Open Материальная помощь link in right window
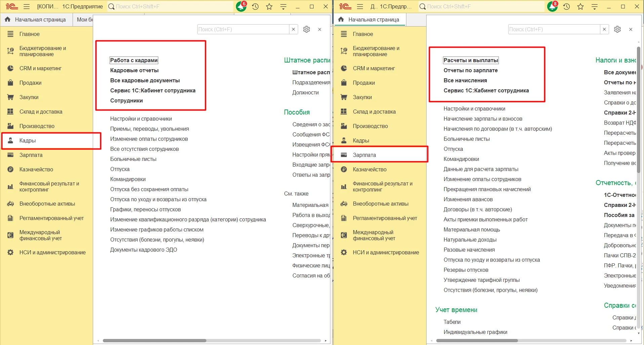Viewport: 644px width, 345px height. pos(472,229)
